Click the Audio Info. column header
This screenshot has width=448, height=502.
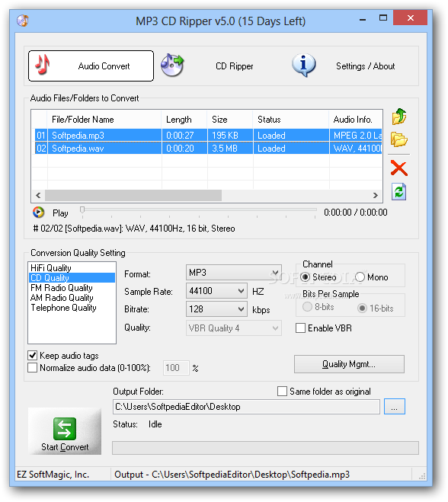coord(356,120)
